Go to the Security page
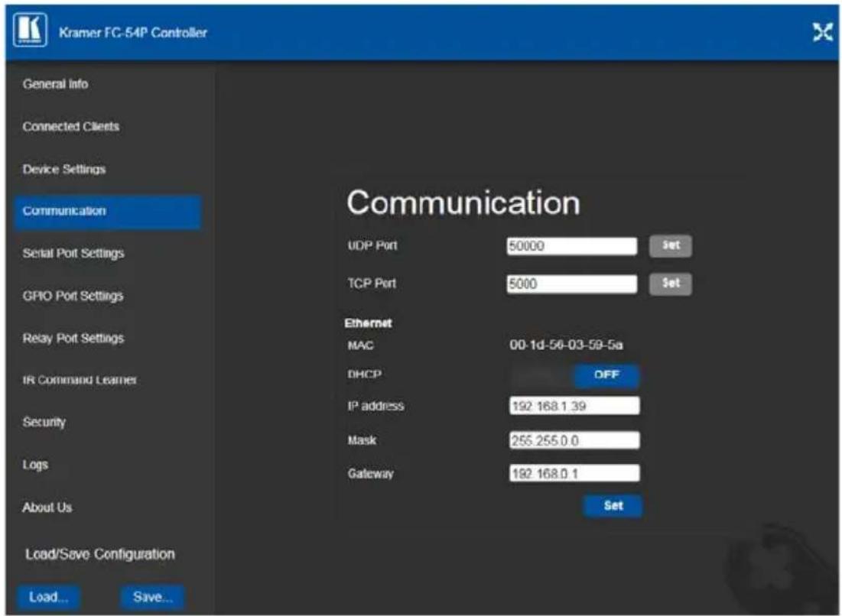This screenshot has height=616, width=842. coord(44,423)
